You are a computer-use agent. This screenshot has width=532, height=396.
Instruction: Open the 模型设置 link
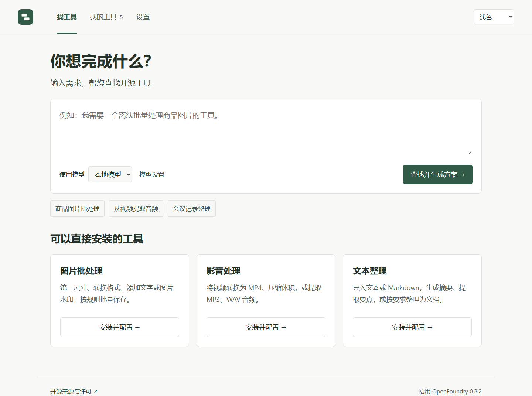coord(152,174)
